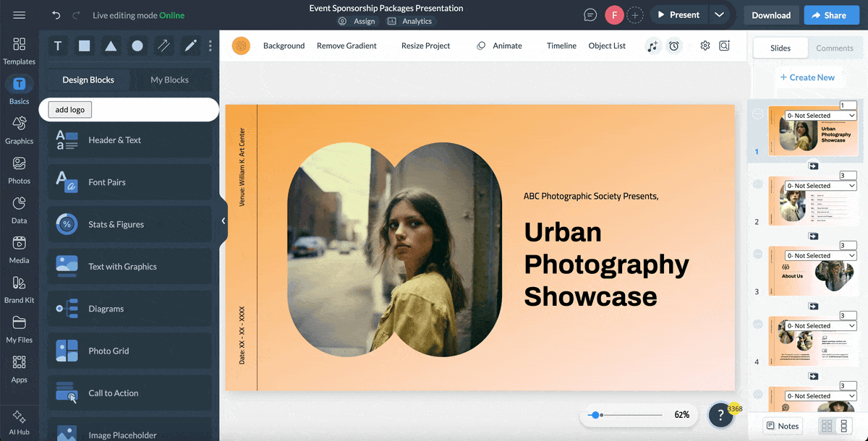Select the Triangle shape tool

(x=110, y=46)
